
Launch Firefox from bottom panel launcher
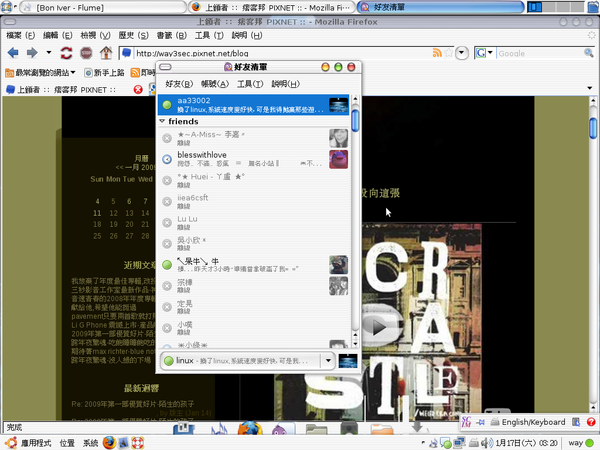[109, 443]
